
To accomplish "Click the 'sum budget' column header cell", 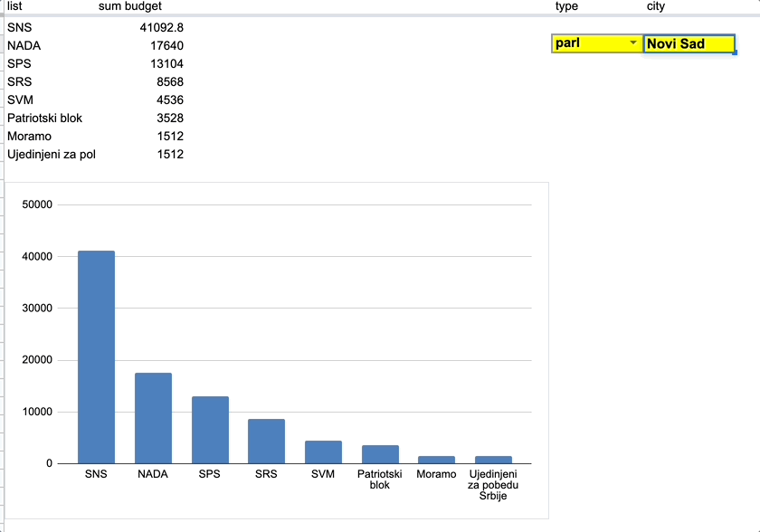I will [130, 6].
